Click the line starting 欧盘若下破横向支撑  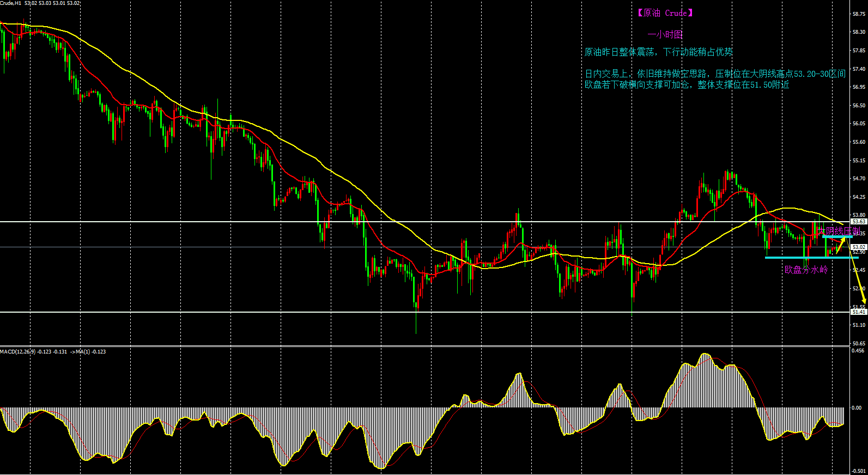tap(687, 84)
